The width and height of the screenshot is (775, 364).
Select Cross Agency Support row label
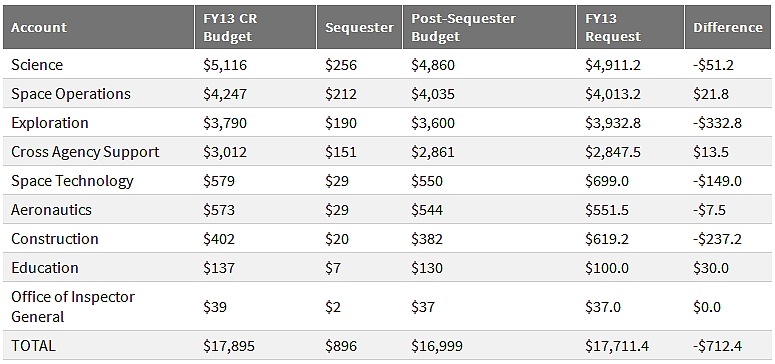coord(85,152)
